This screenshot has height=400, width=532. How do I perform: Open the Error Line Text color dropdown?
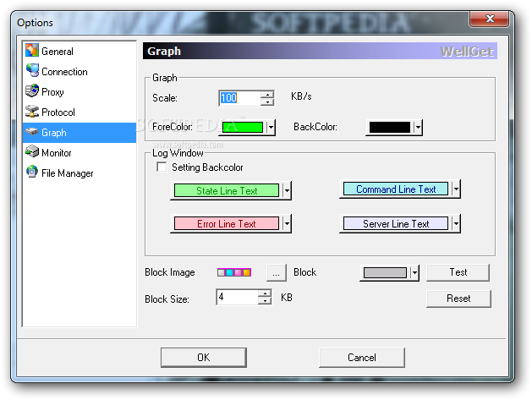click(x=287, y=223)
